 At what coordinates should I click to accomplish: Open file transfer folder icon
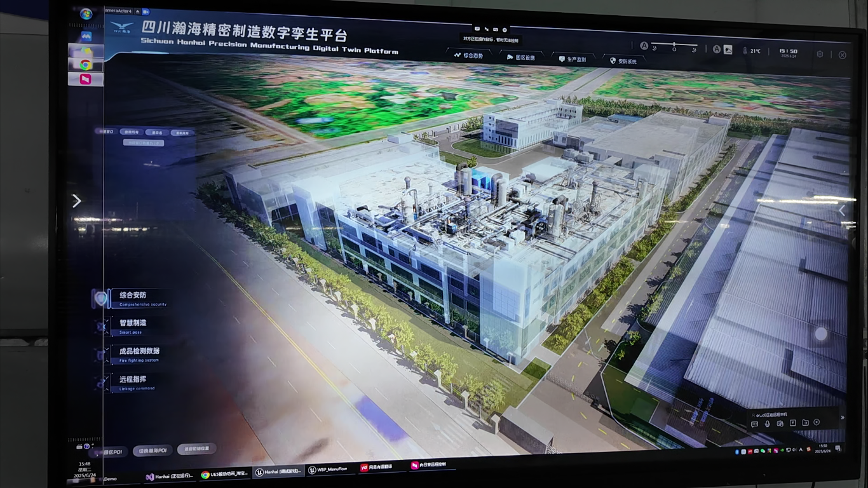pos(805,423)
